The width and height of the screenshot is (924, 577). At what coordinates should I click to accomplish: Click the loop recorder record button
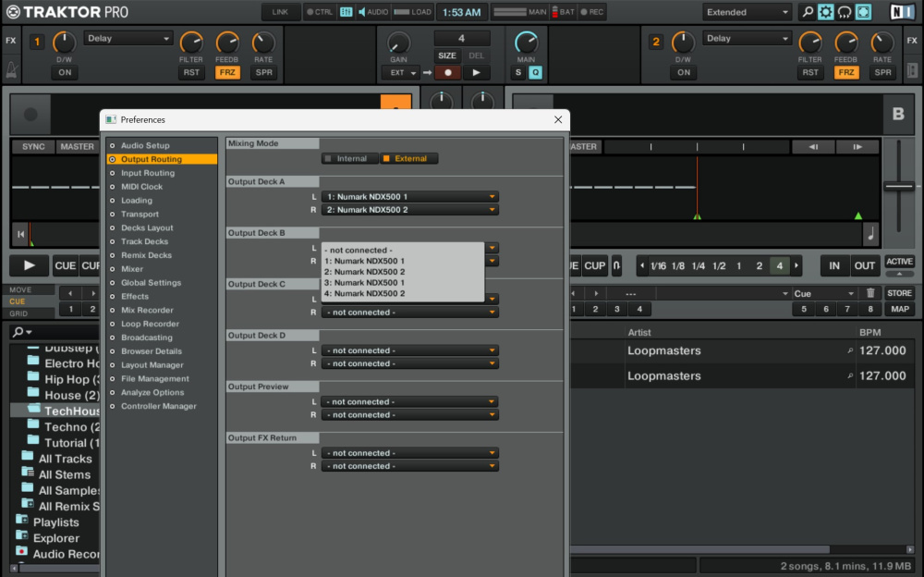(448, 72)
